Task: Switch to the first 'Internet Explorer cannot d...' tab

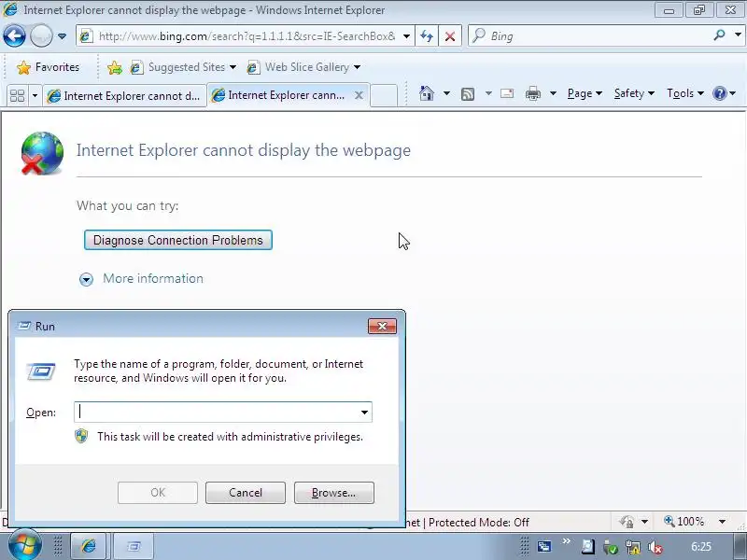Action: [124, 96]
